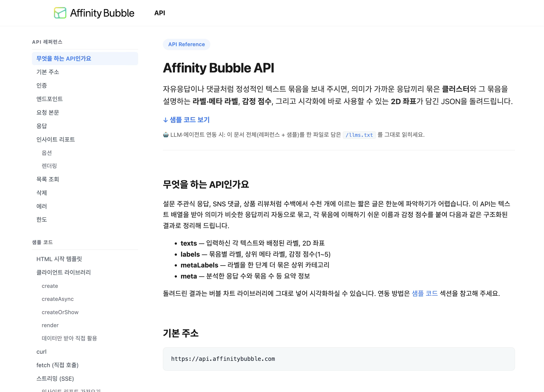Click the Affinity Bubble logo icon

[60, 13]
